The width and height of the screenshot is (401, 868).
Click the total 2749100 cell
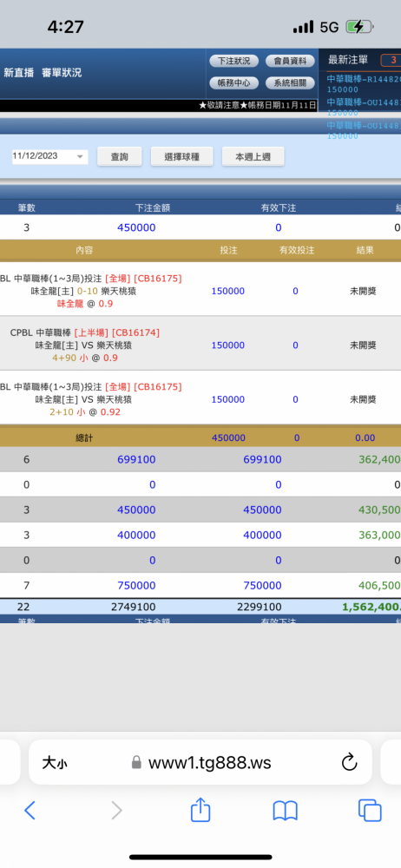pyautogui.click(x=134, y=607)
